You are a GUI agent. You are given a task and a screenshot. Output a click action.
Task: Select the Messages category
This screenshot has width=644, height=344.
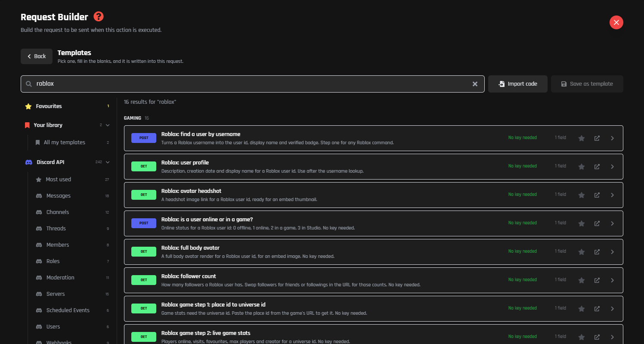(x=72, y=196)
